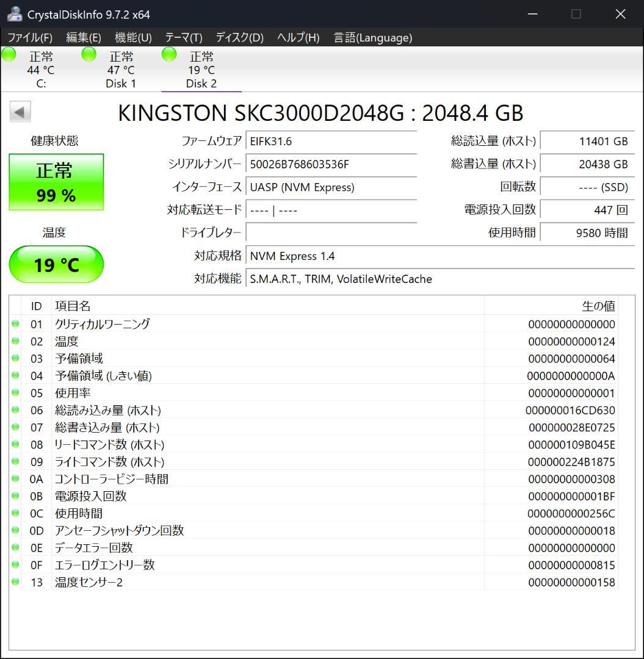Switch to the Disk 2 view
Image resolution: width=644 pixels, height=659 pixels.
(201, 68)
